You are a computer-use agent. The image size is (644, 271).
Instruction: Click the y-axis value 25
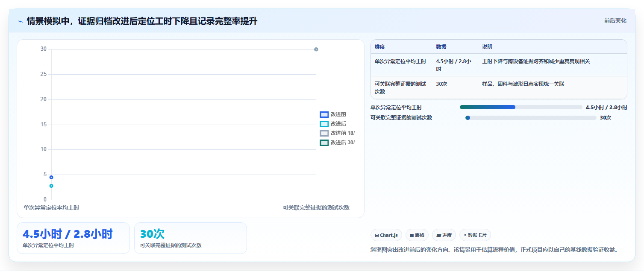[x=44, y=74]
